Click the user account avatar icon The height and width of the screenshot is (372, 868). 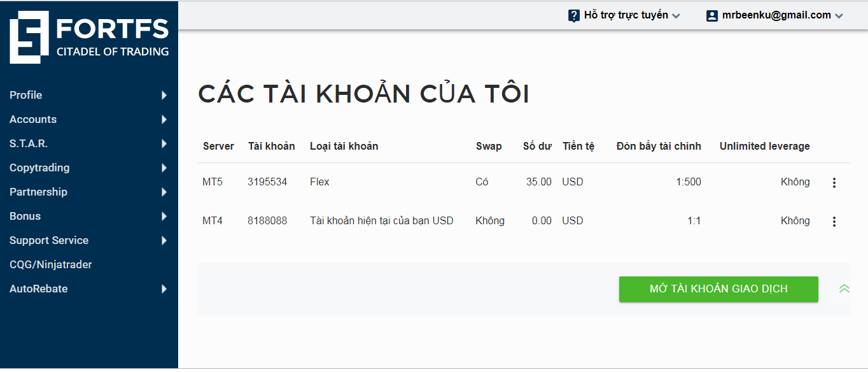pos(712,16)
